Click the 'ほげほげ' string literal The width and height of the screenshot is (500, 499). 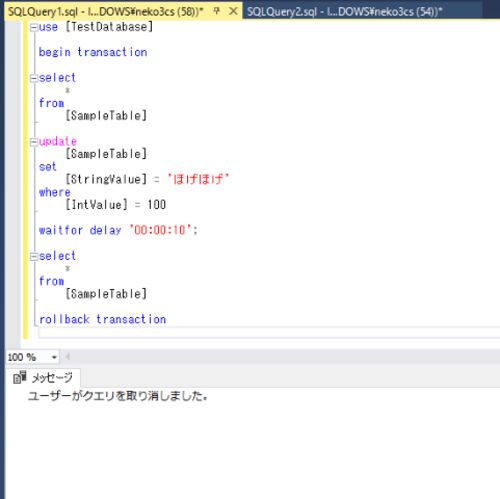click(x=198, y=179)
